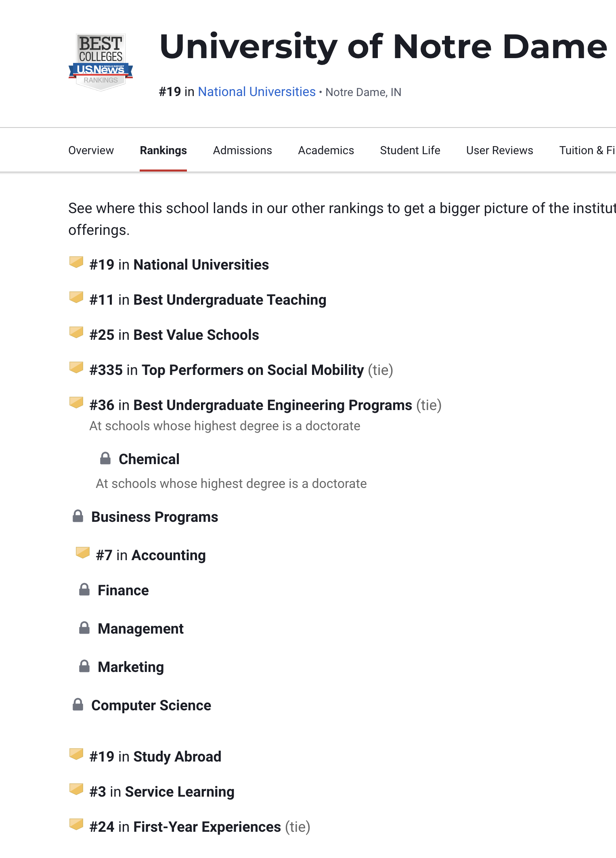Select the Rankings tab

click(x=163, y=151)
